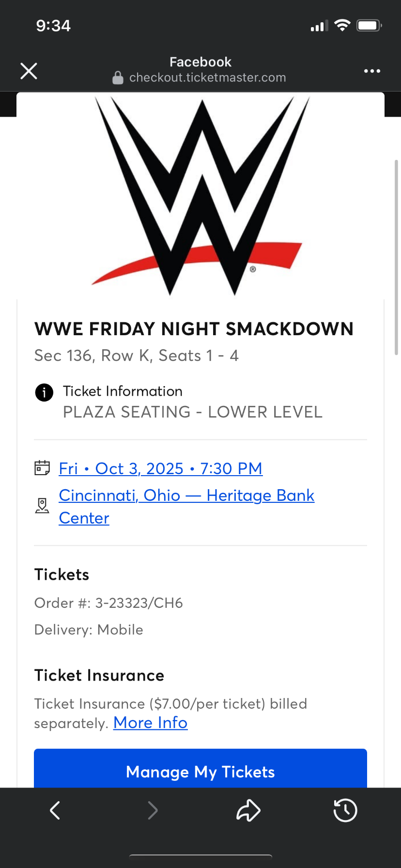The image size is (401, 868).
Task: Open the Cincinnati Heritage Bank Center link
Action: pos(186,496)
